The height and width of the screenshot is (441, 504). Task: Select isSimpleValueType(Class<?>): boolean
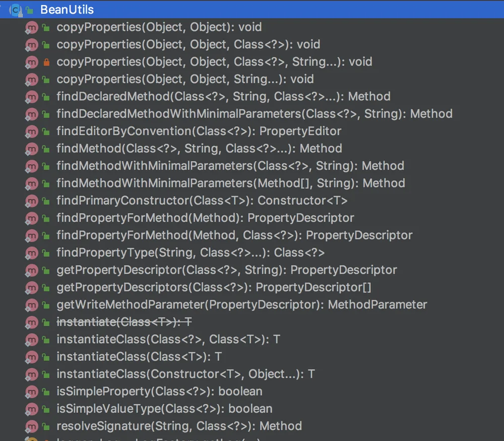coord(165,409)
